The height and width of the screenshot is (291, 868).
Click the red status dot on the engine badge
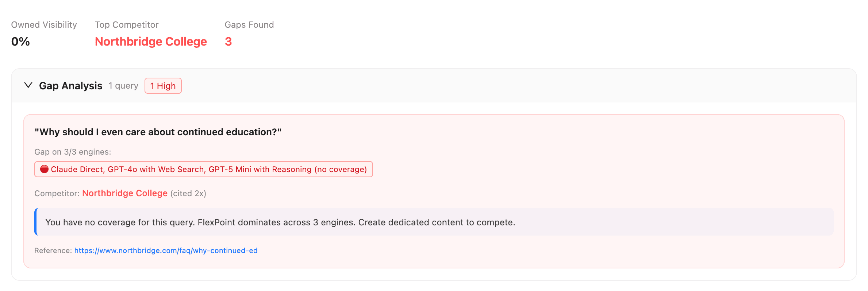[44, 169]
